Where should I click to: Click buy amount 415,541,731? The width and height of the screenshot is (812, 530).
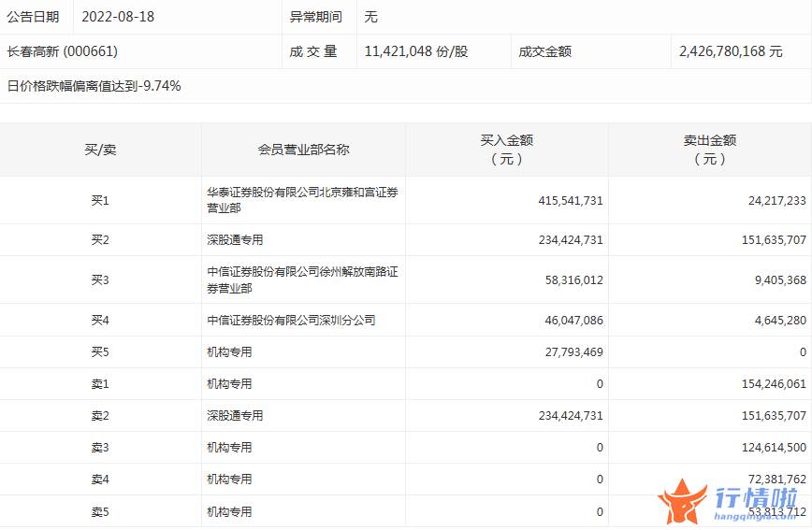(571, 200)
